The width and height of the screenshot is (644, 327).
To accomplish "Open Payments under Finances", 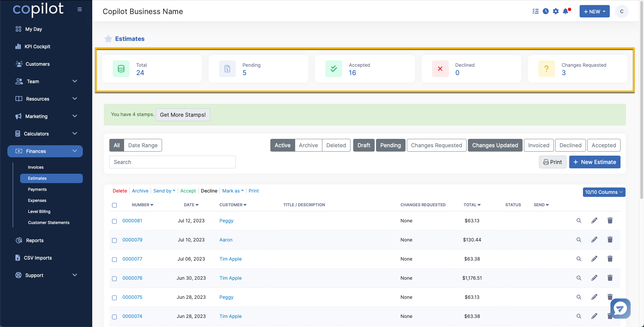I will coord(37,189).
